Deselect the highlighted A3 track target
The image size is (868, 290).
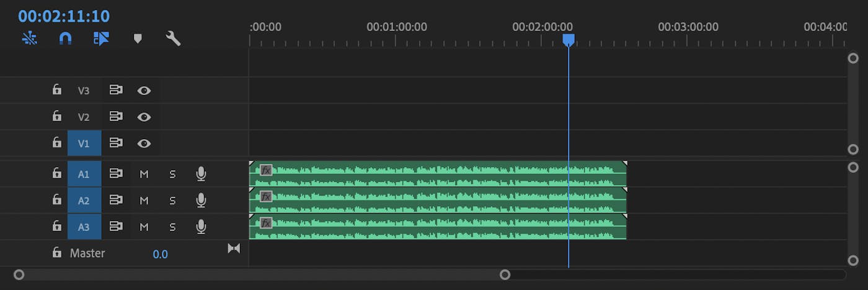pyautogui.click(x=84, y=227)
